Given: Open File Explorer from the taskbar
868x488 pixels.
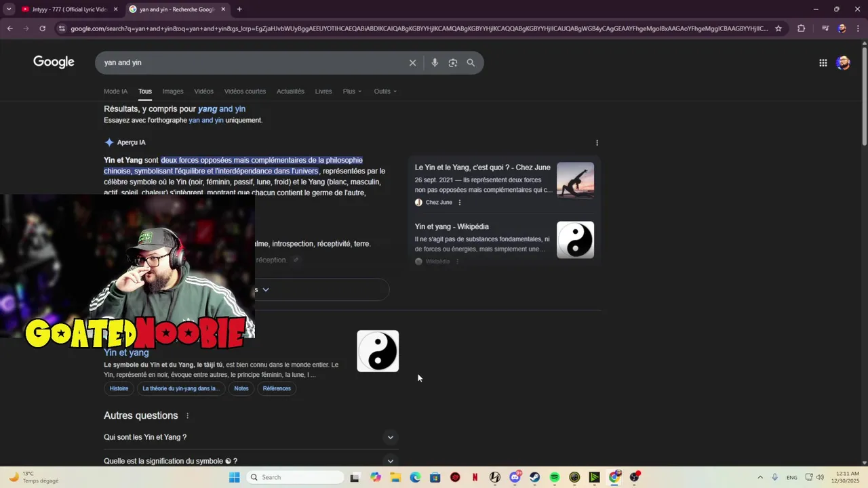Looking at the screenshot, I should (395, 477).
